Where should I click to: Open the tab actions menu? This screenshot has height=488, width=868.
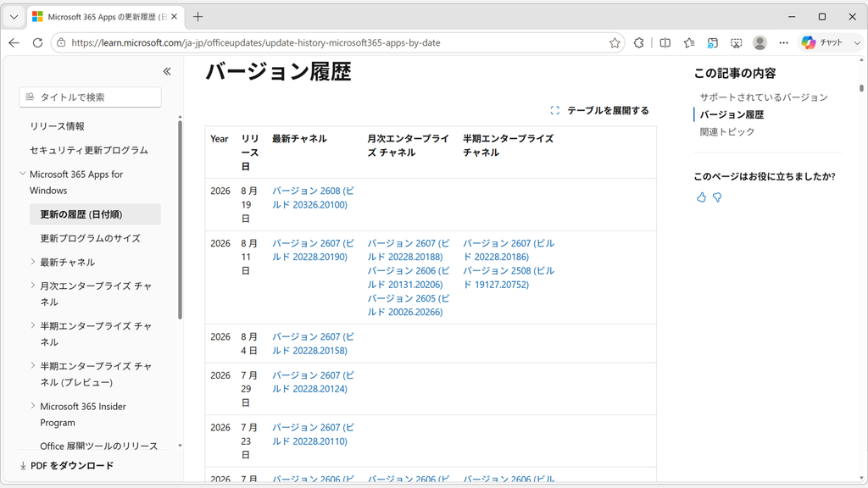14,17
